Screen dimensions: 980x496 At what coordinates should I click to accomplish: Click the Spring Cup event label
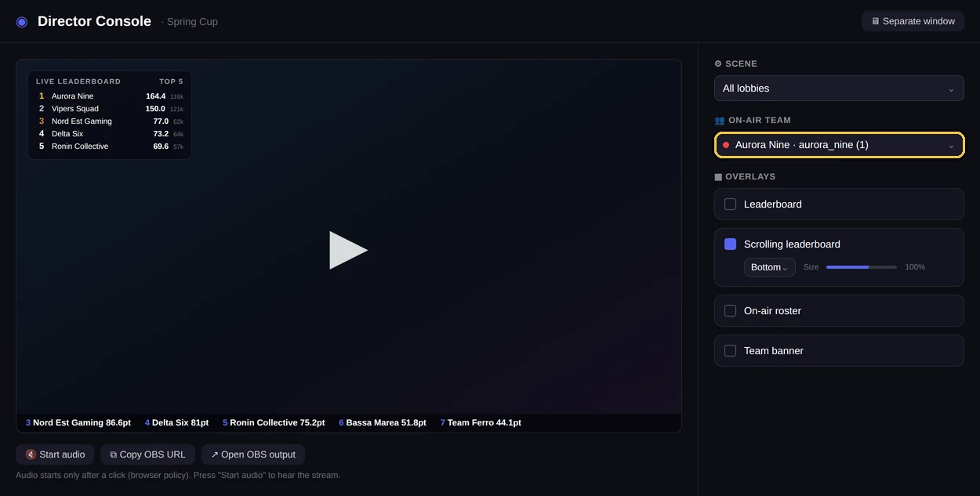click(190, 22)
